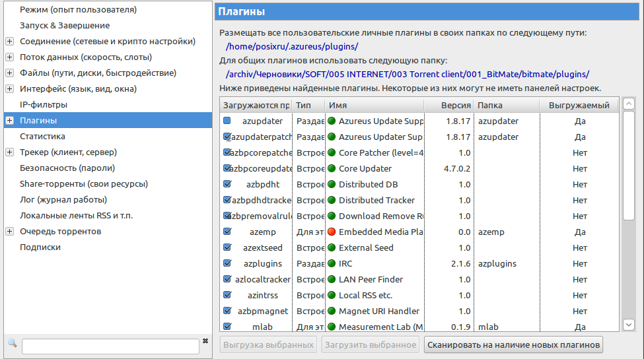
Task: Click the green status dot of LAN Peer Finder
Action: point(332,279)
